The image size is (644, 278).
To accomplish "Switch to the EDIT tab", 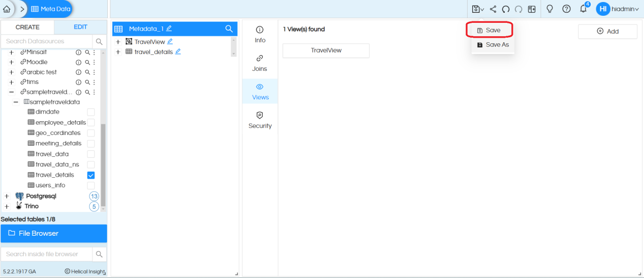I will (x=80, y=27).
